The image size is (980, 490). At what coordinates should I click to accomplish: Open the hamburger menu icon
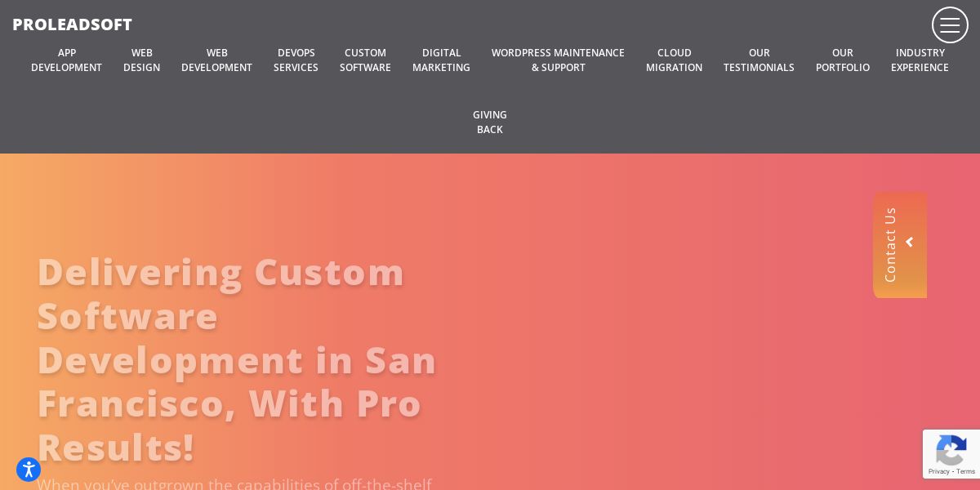[950, 25]
